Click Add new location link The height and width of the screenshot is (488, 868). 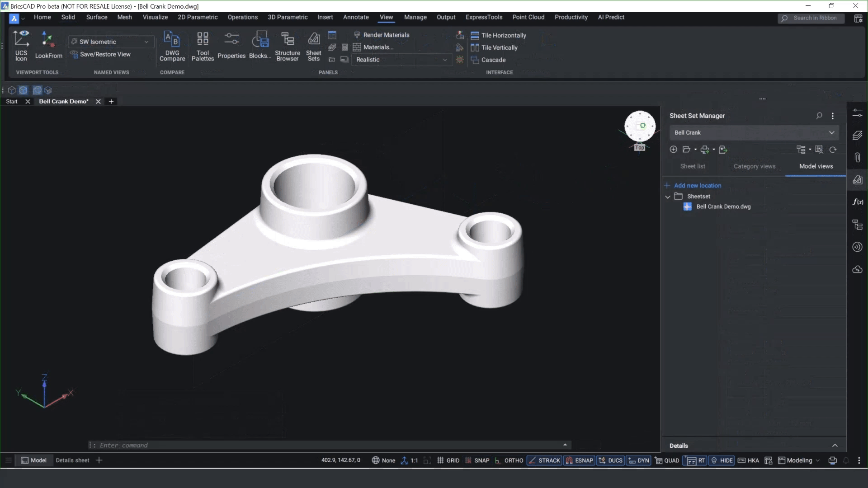[698, 185]
